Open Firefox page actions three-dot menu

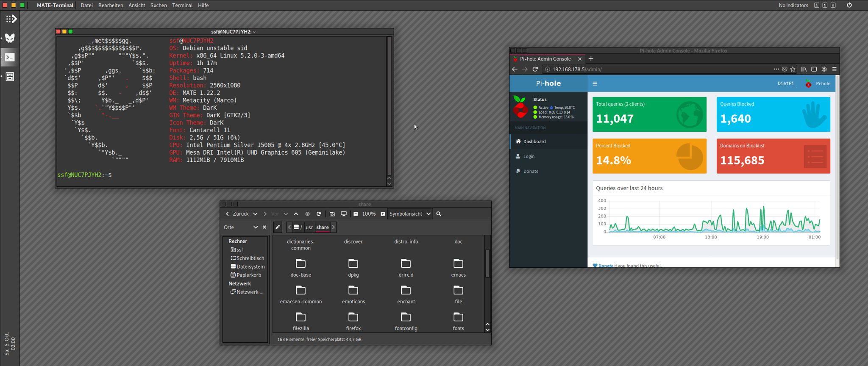tap(776, 69)
